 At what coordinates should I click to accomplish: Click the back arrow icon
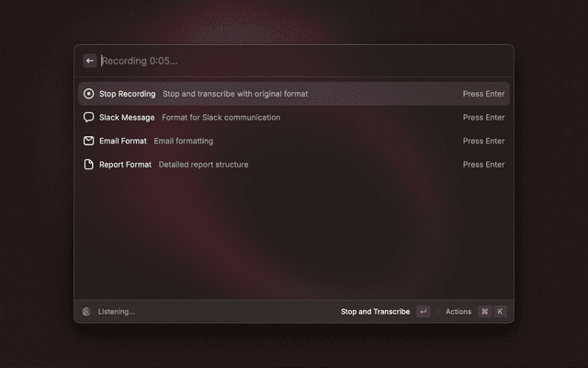click(90, 61)
